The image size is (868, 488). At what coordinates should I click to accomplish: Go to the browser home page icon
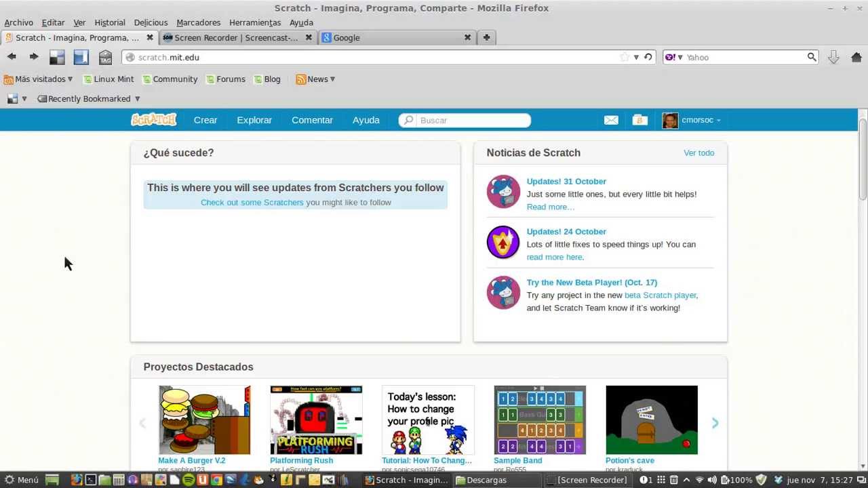856,58
